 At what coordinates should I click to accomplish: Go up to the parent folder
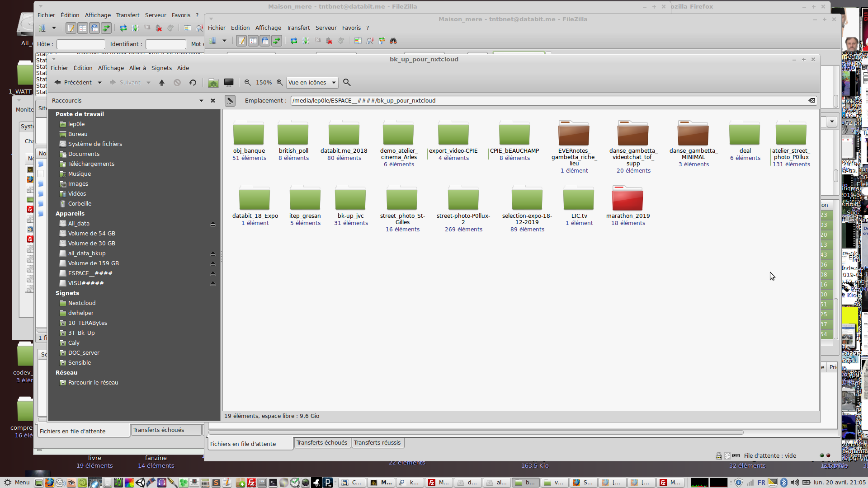tap(162, 83)
